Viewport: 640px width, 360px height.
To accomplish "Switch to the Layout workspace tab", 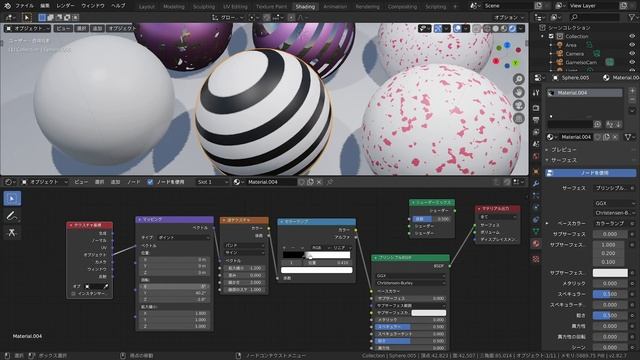I will point(147,7).
